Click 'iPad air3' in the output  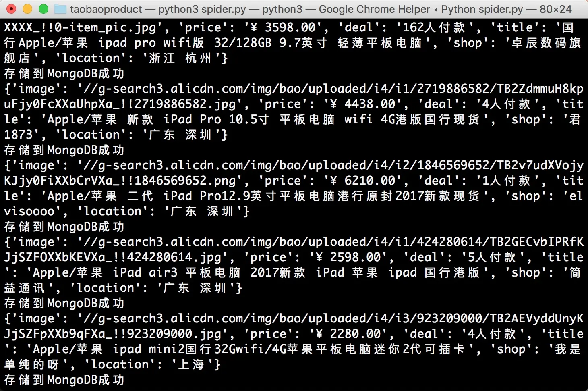tap(145, 272)
